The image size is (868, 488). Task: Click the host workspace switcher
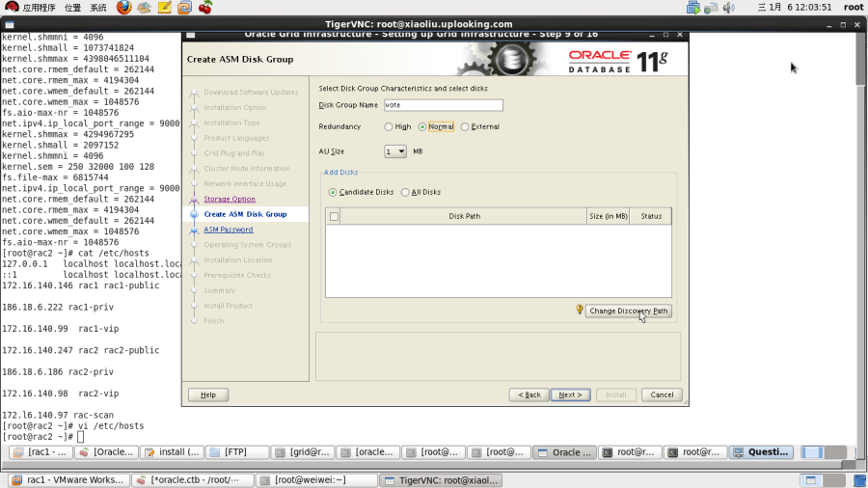(822, 480)
